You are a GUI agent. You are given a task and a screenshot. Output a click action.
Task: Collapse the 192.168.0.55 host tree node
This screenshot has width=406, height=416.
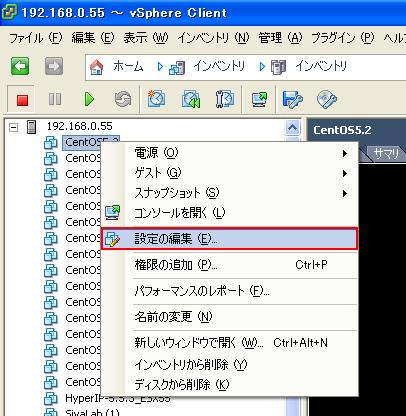pyautogui.click(x=13, y=127)
